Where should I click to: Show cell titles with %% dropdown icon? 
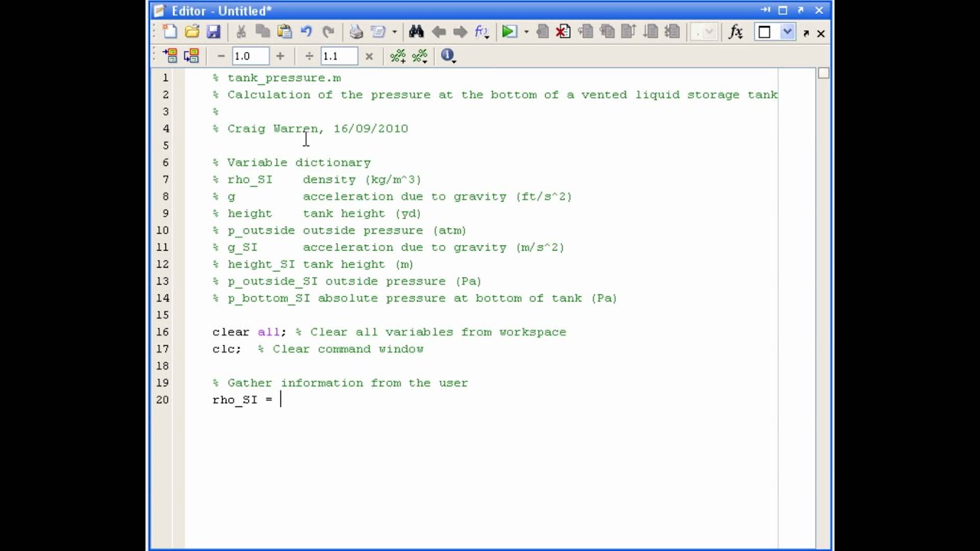pyautogui.click(x=420, y=56)
